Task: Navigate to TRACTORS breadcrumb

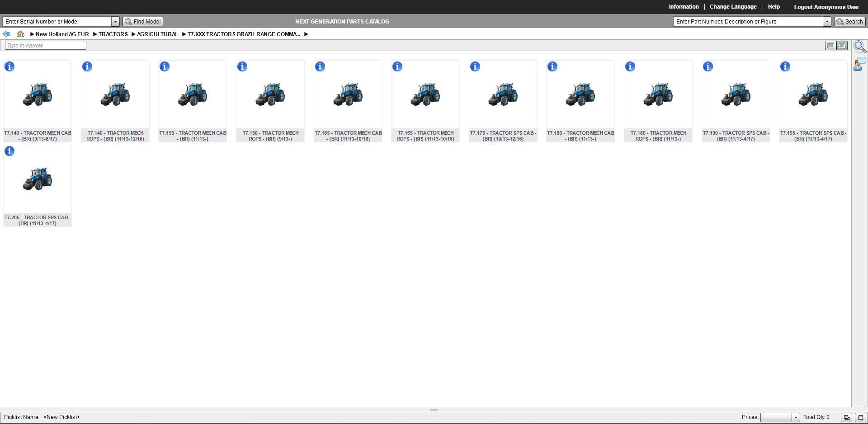Action: tap(113, 34)
